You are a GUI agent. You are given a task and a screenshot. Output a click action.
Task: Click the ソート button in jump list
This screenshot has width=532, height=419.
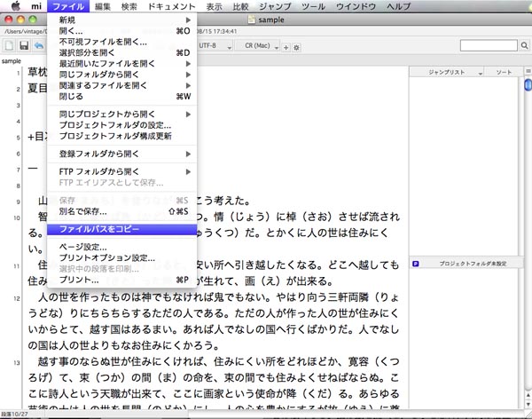(x=503, y=69)
